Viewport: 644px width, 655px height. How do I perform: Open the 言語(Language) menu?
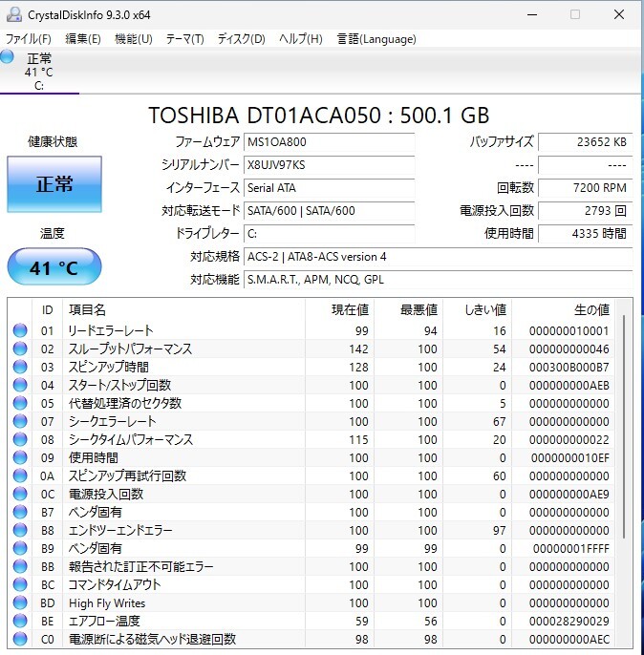(x=376, y=39)
